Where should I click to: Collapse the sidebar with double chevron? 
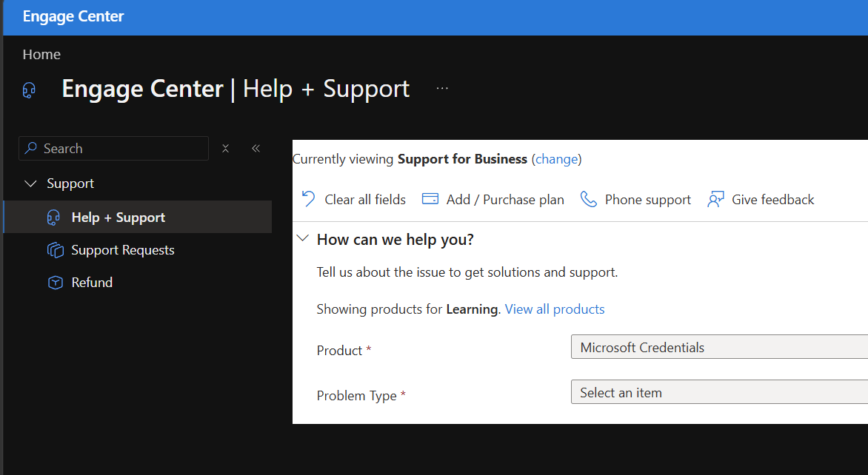click(x=256, y=148)
